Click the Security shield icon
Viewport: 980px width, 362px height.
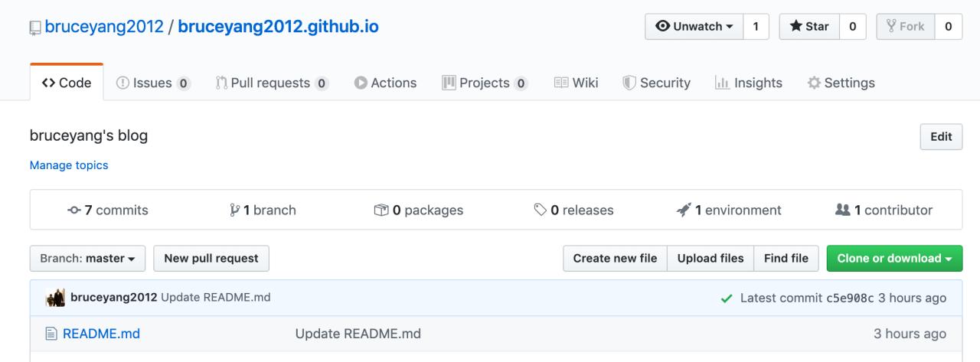(629, 83)
